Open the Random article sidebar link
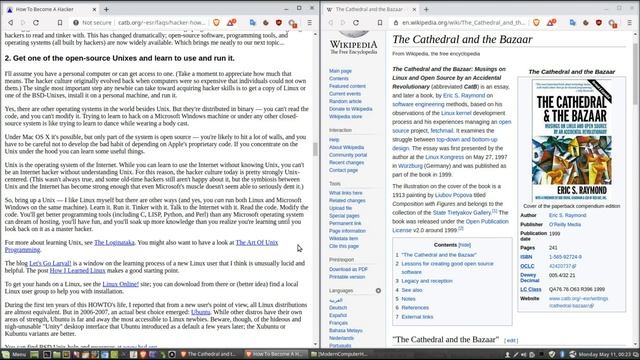 [345, 101]
